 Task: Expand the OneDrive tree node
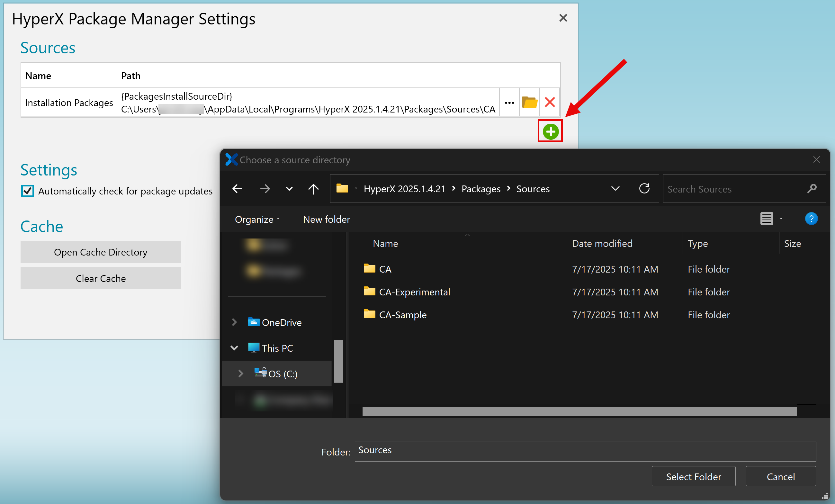[x=234, y=322]
